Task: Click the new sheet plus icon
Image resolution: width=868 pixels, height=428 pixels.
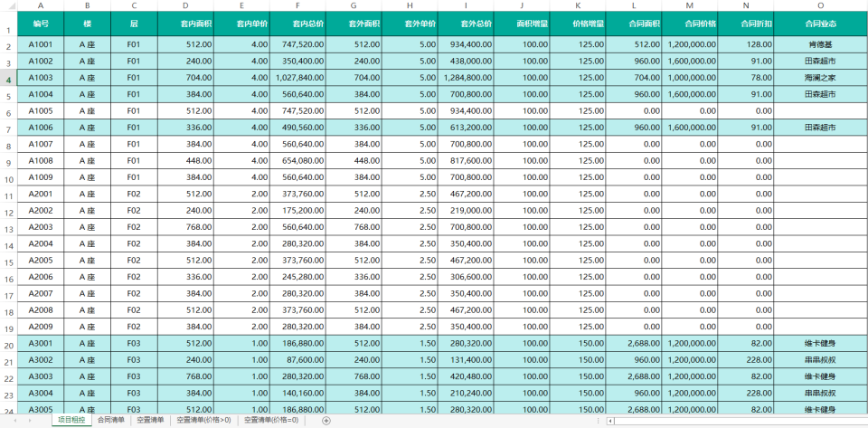Action: tap(326, 421)
